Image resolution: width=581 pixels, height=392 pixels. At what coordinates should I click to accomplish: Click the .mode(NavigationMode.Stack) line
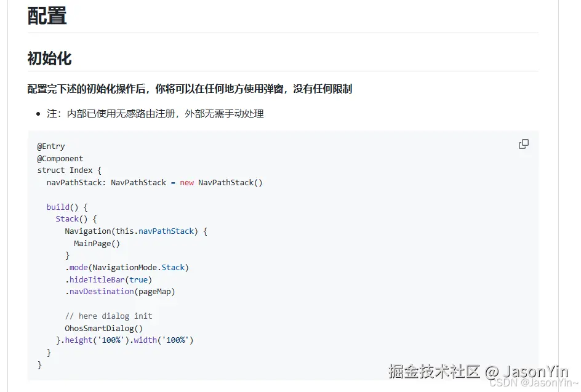[127, 268]
